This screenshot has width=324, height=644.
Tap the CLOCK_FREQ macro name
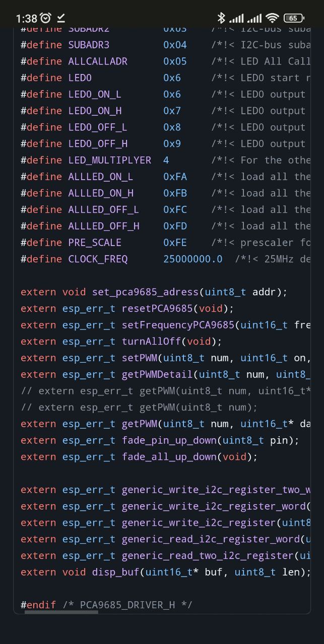(98, 259)
